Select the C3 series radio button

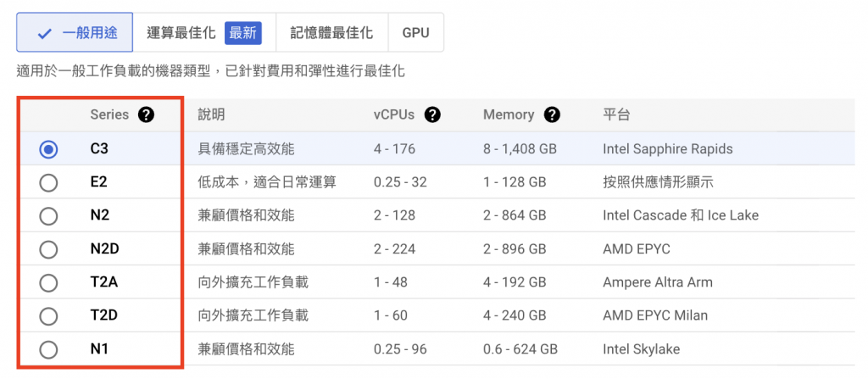(48, 149)
